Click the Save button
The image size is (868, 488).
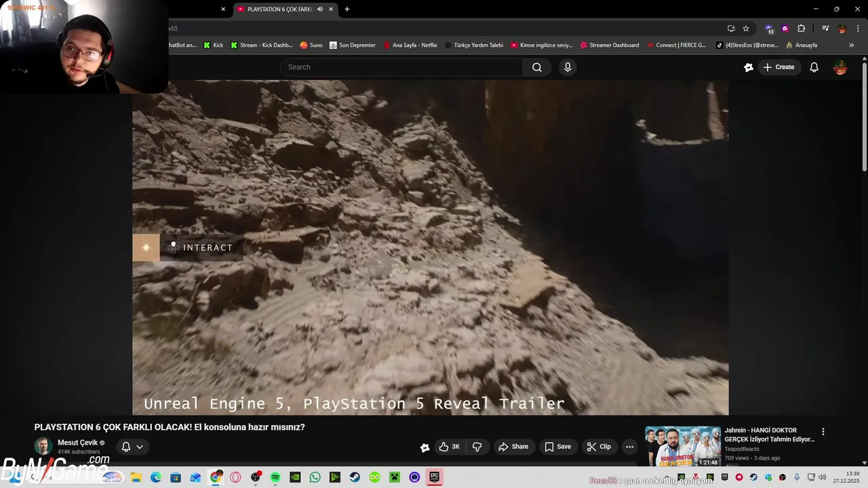tap(557, 447)
